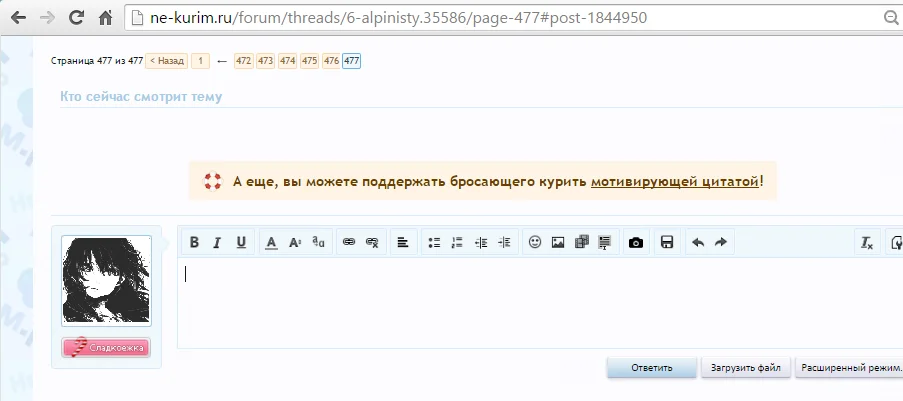Remove formatting with the Tx icon

(x=867, y=243)
